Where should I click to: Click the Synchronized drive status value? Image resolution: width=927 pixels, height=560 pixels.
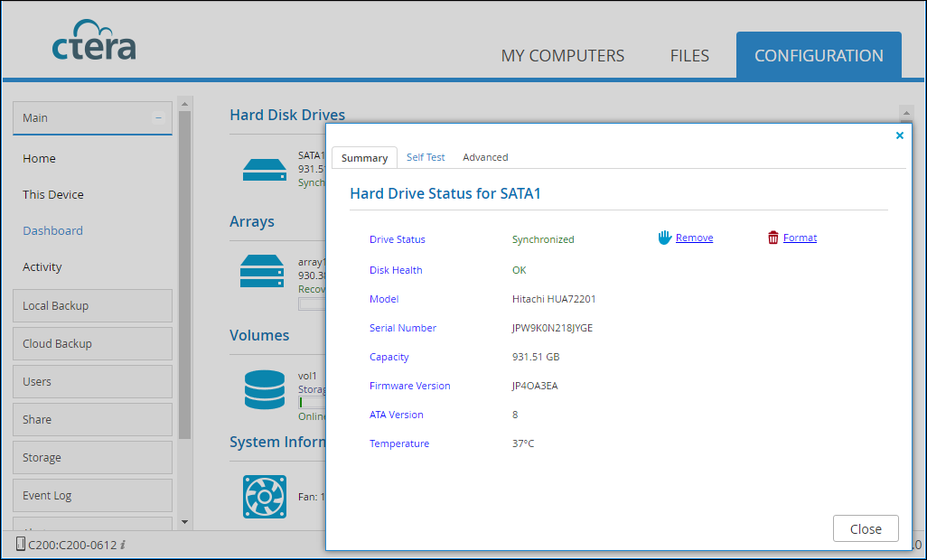[543, 239]
